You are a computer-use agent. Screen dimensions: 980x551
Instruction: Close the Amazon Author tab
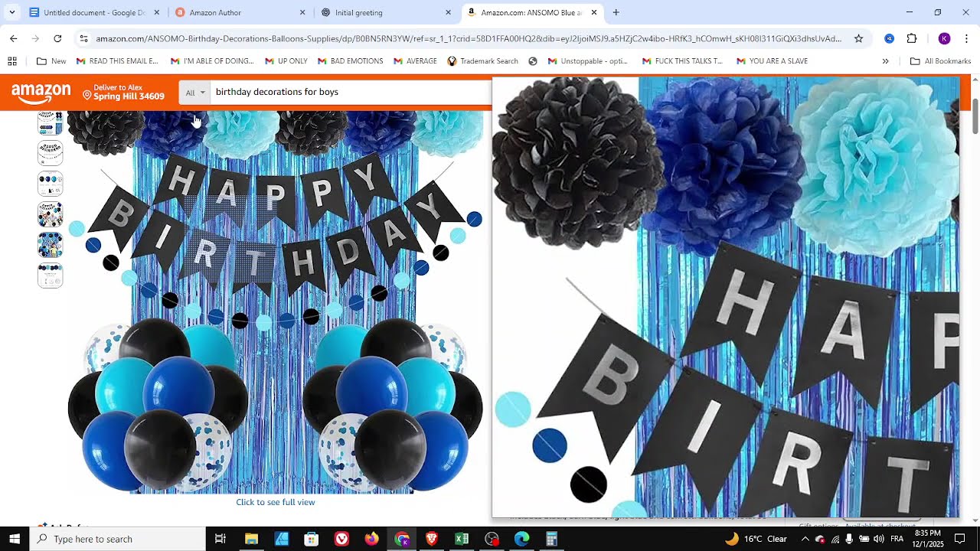click(x=302, y=12)
